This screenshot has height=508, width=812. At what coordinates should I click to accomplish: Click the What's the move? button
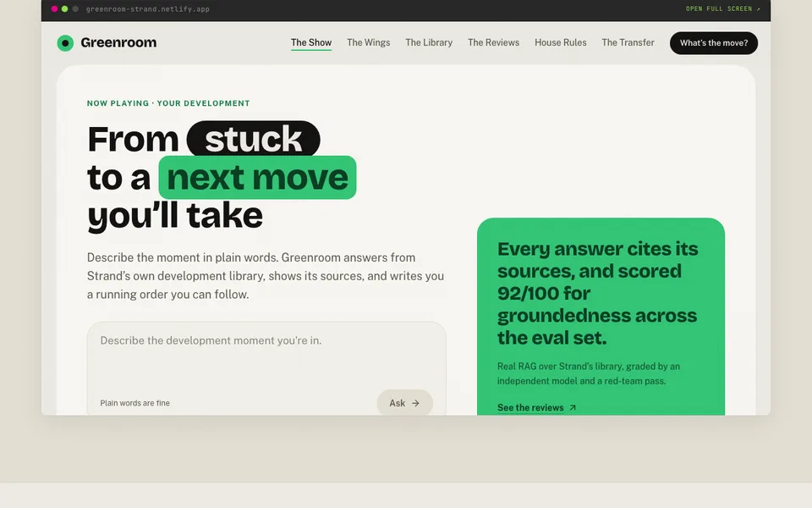coord(714,43)
